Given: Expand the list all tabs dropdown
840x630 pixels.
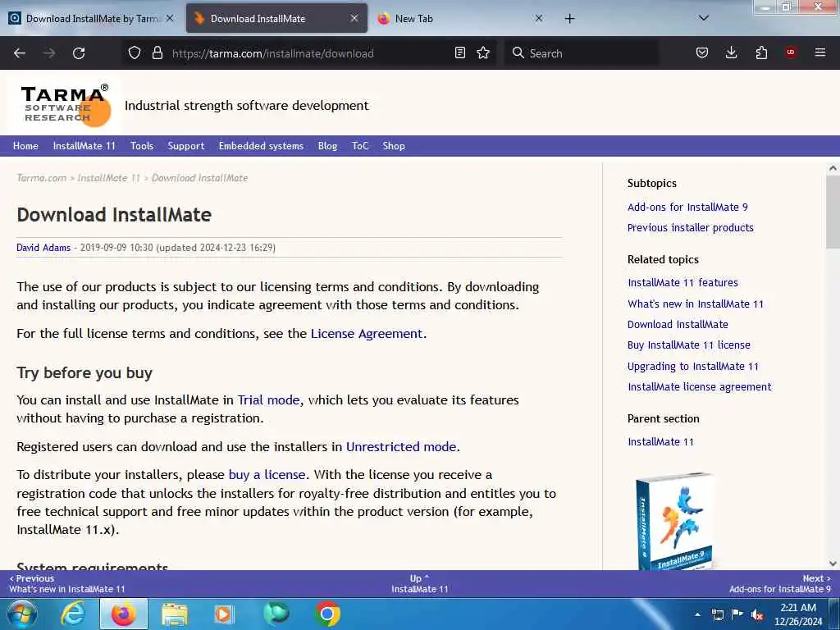Looking at the screenshot, I should 704,18.
